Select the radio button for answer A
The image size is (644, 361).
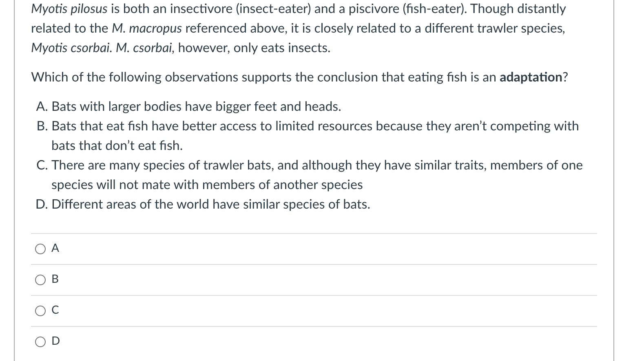(40, 249)
